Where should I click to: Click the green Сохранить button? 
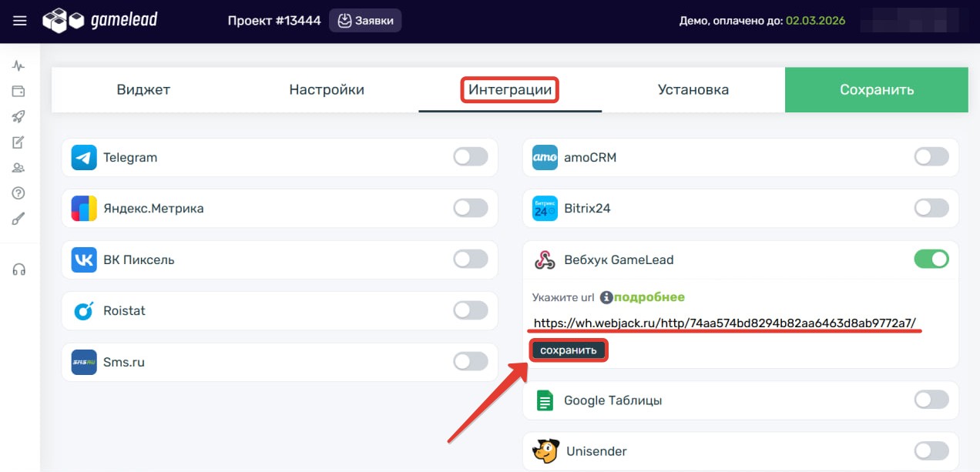point(877,89)
